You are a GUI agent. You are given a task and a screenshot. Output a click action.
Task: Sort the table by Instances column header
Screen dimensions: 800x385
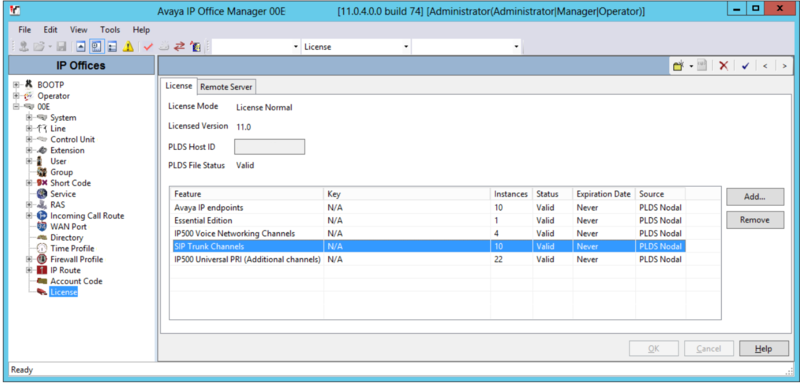click(512, 194)
